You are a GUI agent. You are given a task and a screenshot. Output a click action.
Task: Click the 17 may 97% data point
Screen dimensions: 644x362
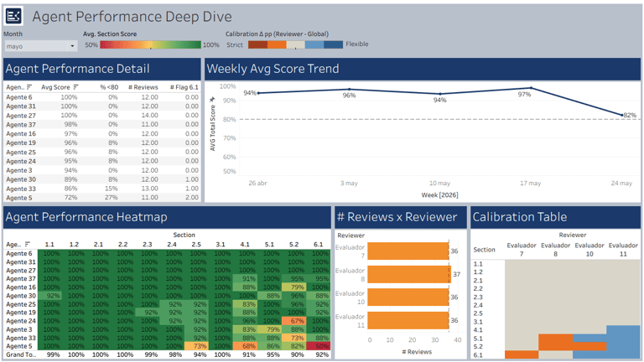click(531, 87)
